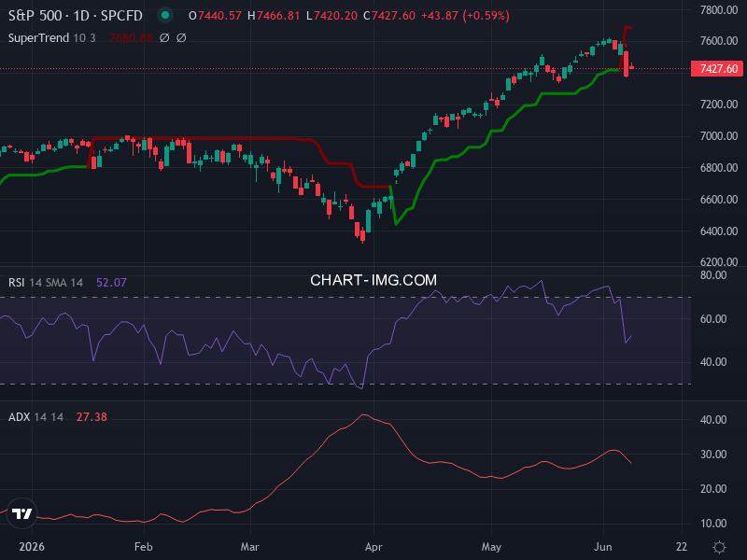
Task: Click the high price H7466.81
Action: [x=274, y=16]
